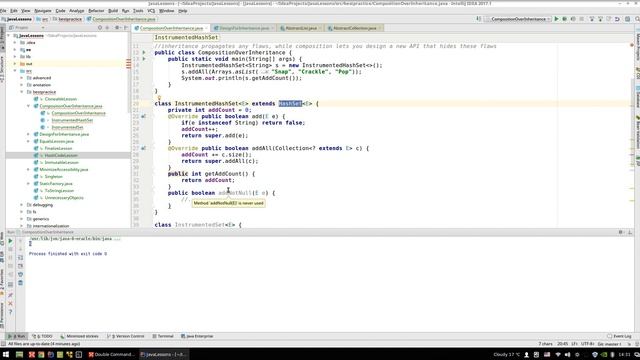The width and height of the screenshot is (640, 360).
Task: Open Project panel settings gear
Action: tap(117, 28)
